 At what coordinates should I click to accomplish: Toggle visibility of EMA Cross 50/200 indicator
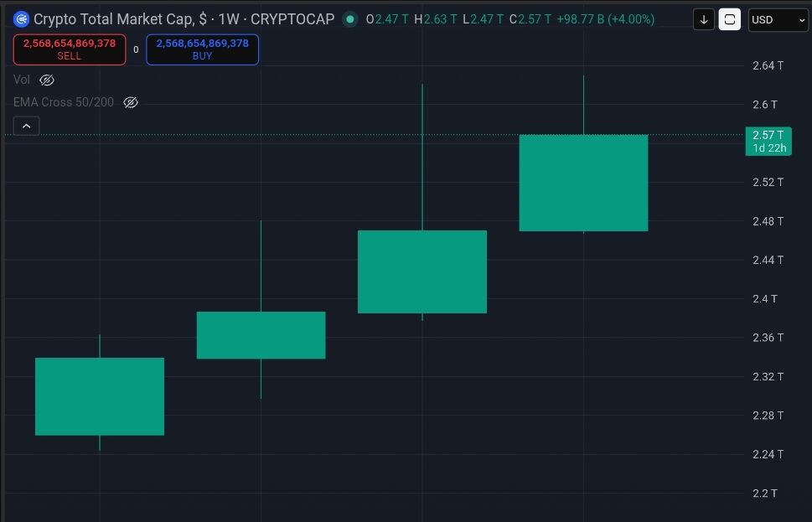click(131, 102)
